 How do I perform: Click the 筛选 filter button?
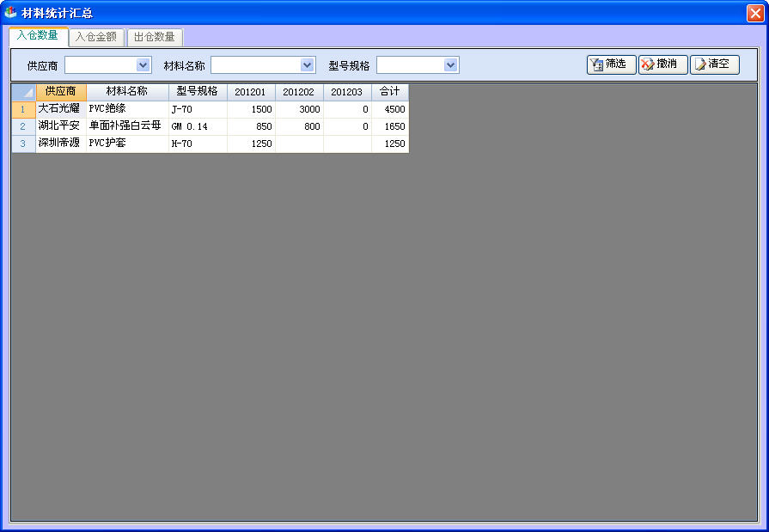pyautogui.click(x=611, y=64)
